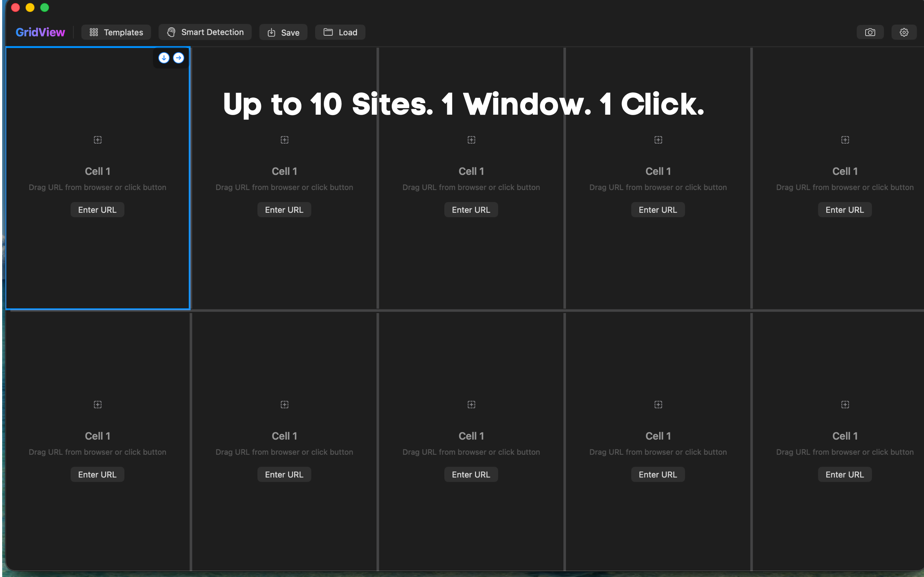Click the add-site crosshair icon in the selected cell
Screen dimensions: 924x577
coord(97,140)
